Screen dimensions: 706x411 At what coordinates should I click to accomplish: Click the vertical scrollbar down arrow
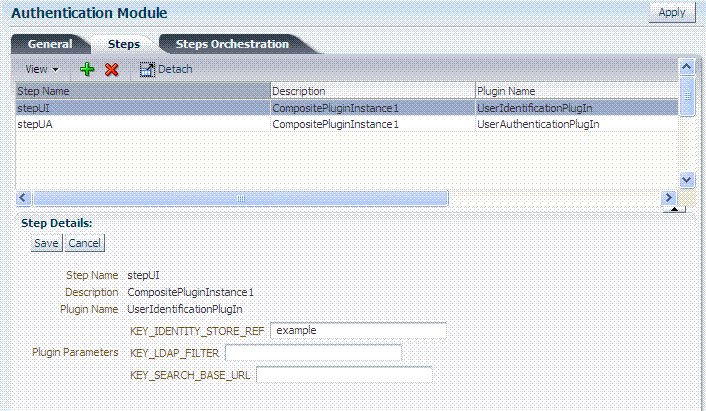click(686, 180)
